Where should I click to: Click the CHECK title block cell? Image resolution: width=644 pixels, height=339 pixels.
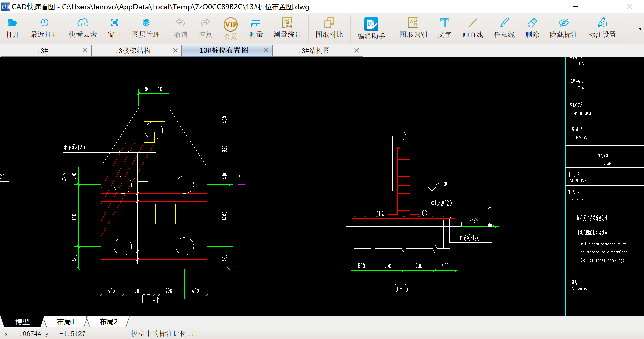point(578,195)
